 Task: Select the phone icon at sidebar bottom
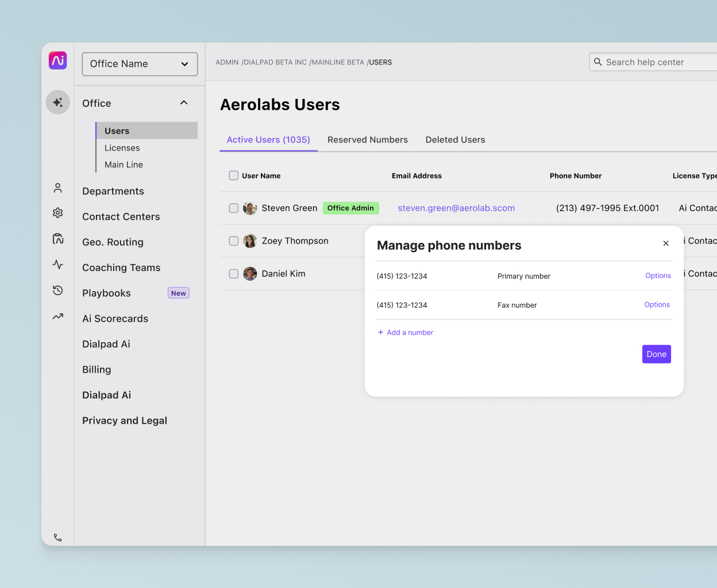pos(57,537)
